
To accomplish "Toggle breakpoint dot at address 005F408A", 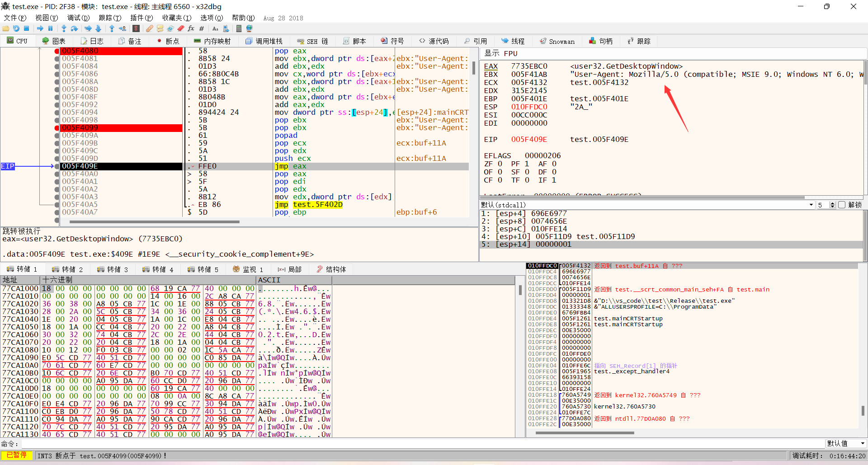I will point(57,82).
